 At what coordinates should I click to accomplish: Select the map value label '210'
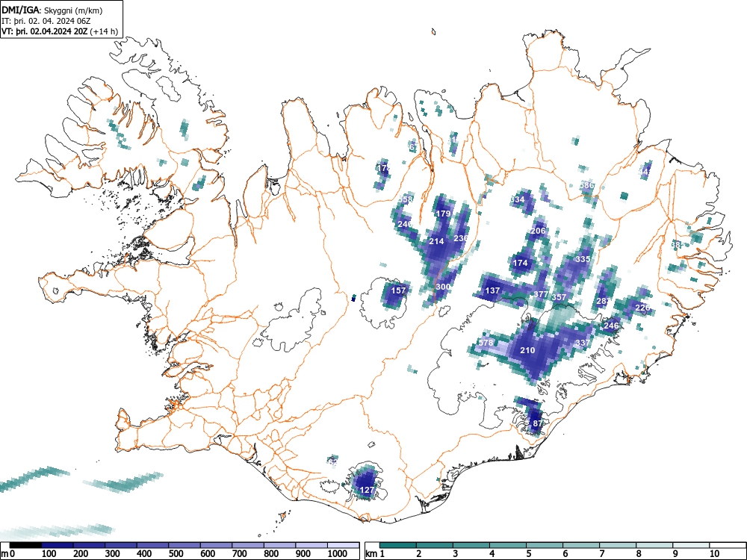527,350
